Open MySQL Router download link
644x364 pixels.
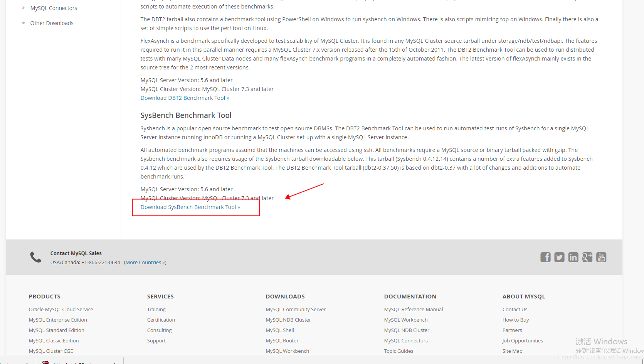(x=282, y=341)
